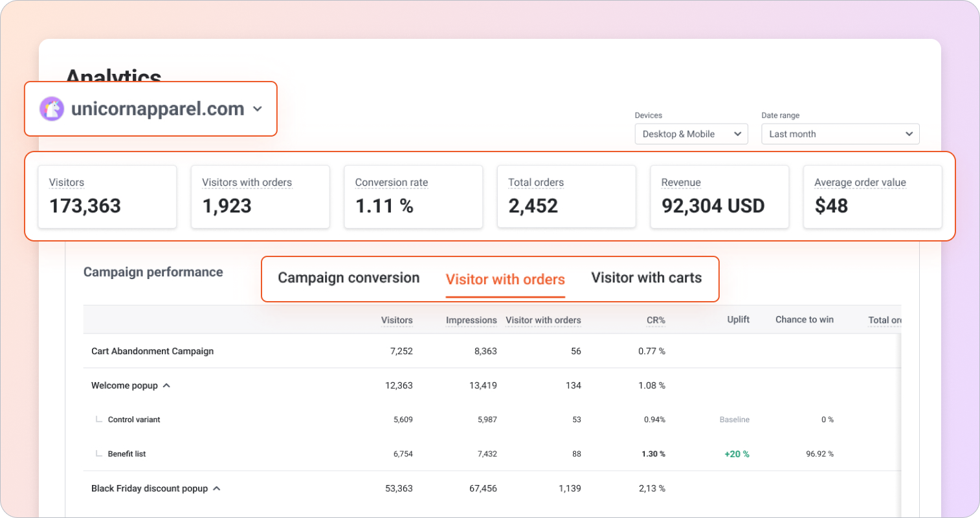Click the Total orders stat card

[566, 196]
